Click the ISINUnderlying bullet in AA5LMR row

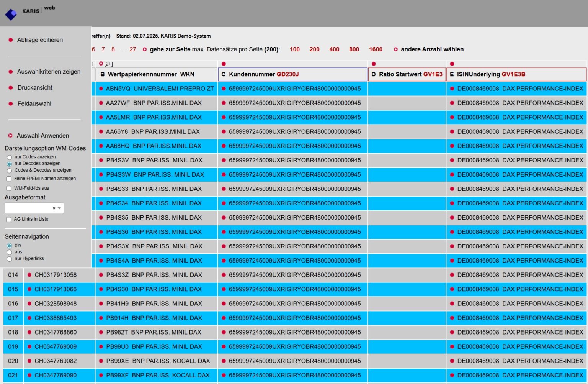[x=452, y=117]
